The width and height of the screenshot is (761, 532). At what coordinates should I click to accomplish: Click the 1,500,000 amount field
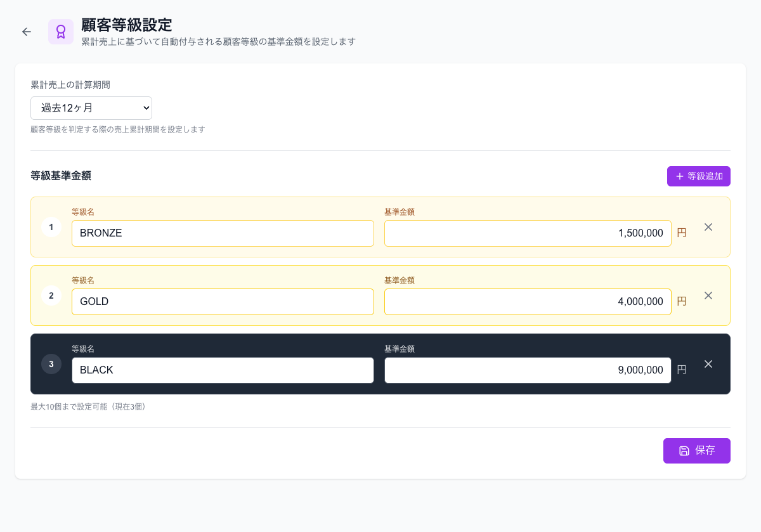[x=528, y=233]
